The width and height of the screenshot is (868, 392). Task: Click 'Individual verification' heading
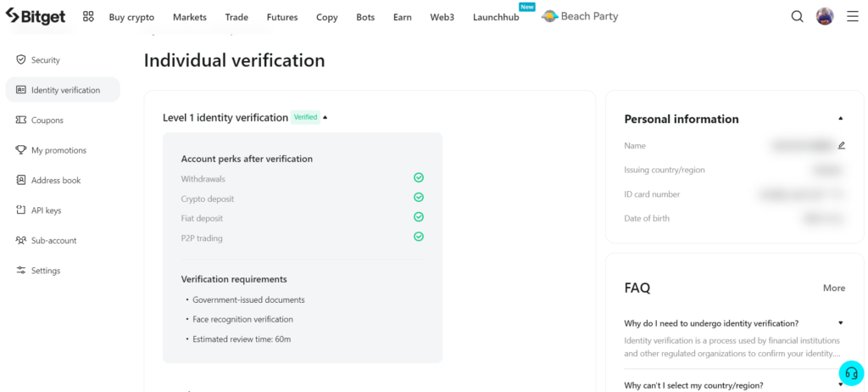click(234, 60)
